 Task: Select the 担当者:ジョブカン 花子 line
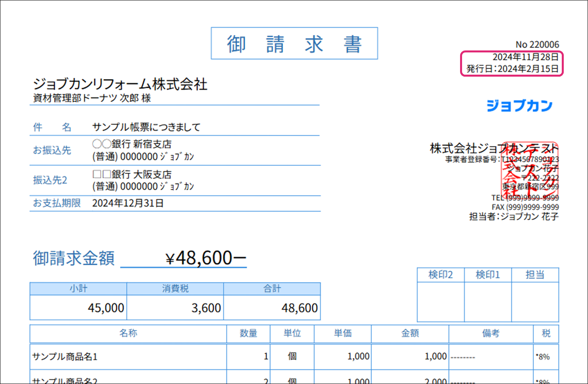tap(514, 216)
